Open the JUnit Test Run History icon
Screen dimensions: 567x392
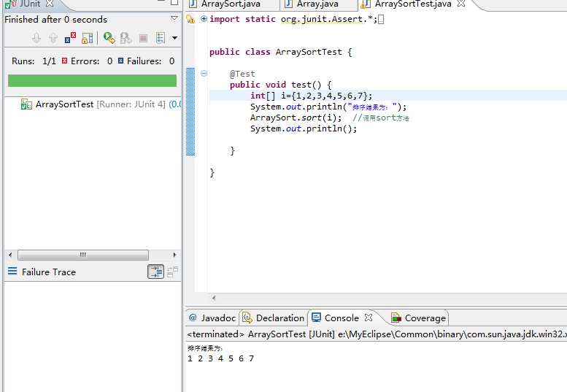(161, 38)
